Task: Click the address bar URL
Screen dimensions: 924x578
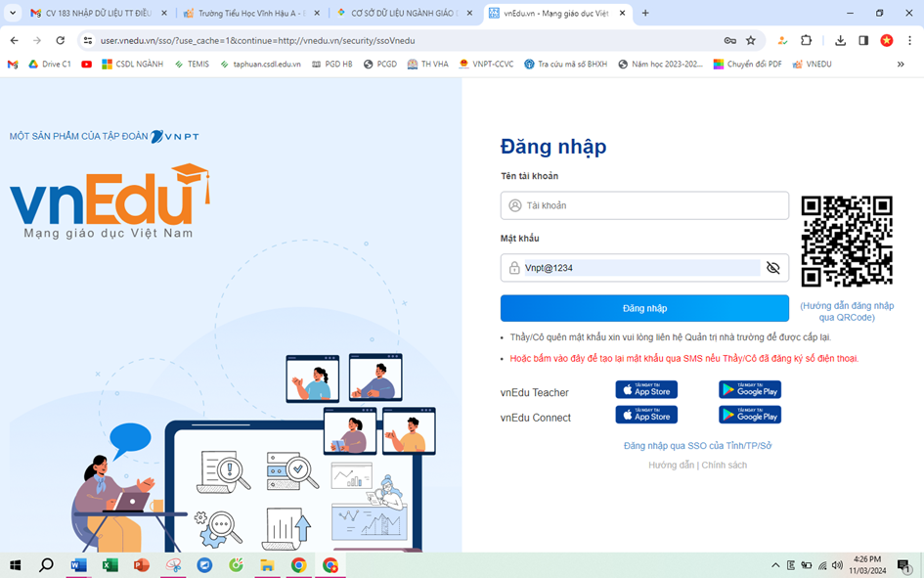Action: click(x=257, y=41)
